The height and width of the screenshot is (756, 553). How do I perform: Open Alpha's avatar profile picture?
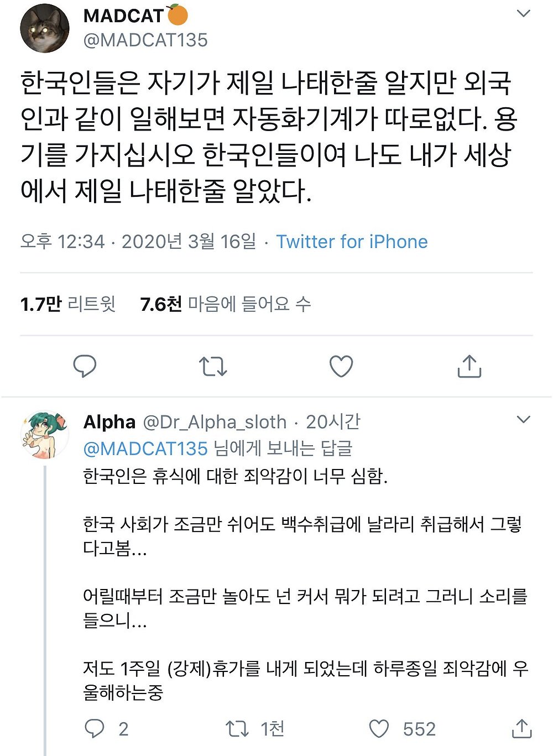click(45, 435)
